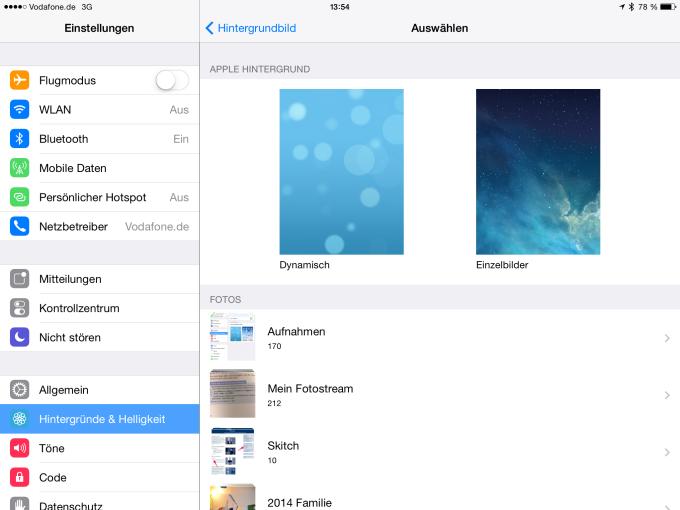Tap the Auswählen title
680x510 pixels.
click(440, 28)
